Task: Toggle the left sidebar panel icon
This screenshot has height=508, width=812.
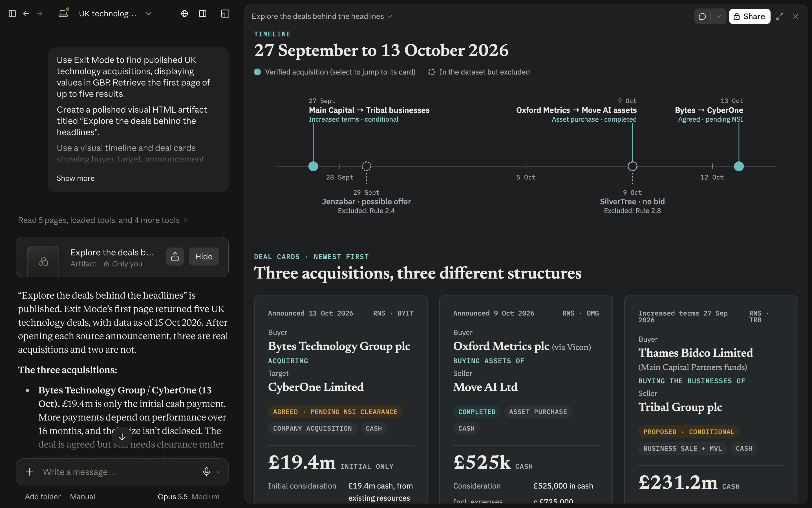Action: click(12, 14)
